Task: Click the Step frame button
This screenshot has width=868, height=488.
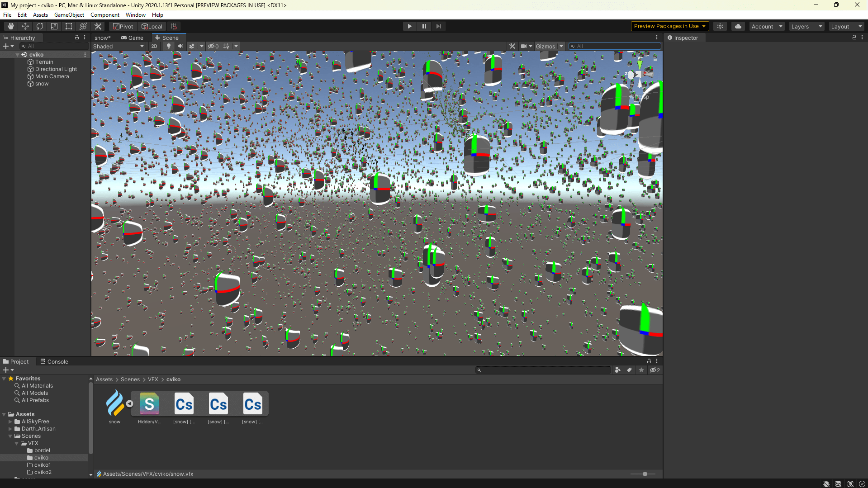Action: tap(438, 26)
